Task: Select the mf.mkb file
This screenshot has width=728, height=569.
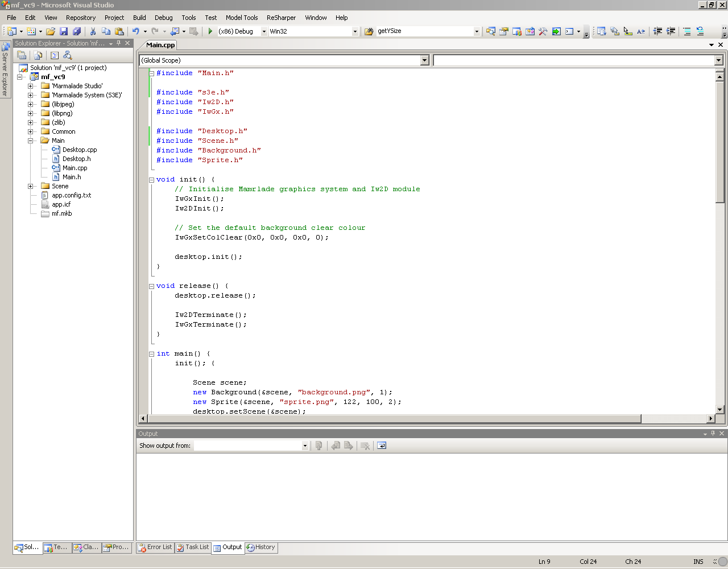Action: point(61,213)
